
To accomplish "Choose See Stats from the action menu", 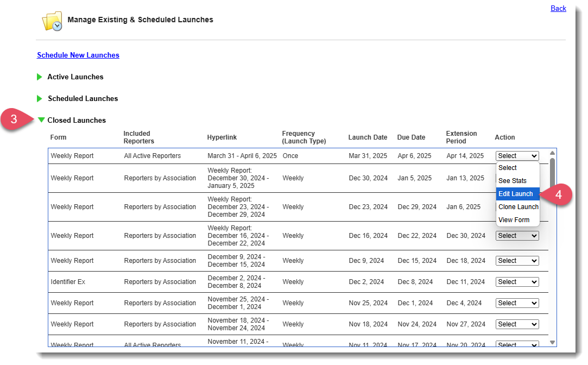I will pos(517,181).
